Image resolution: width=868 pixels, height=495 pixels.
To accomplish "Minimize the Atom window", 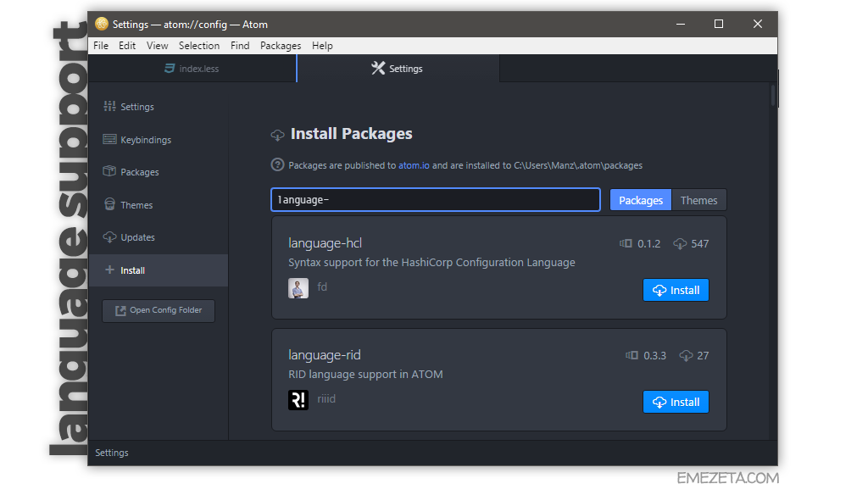I will click(681, 24).
